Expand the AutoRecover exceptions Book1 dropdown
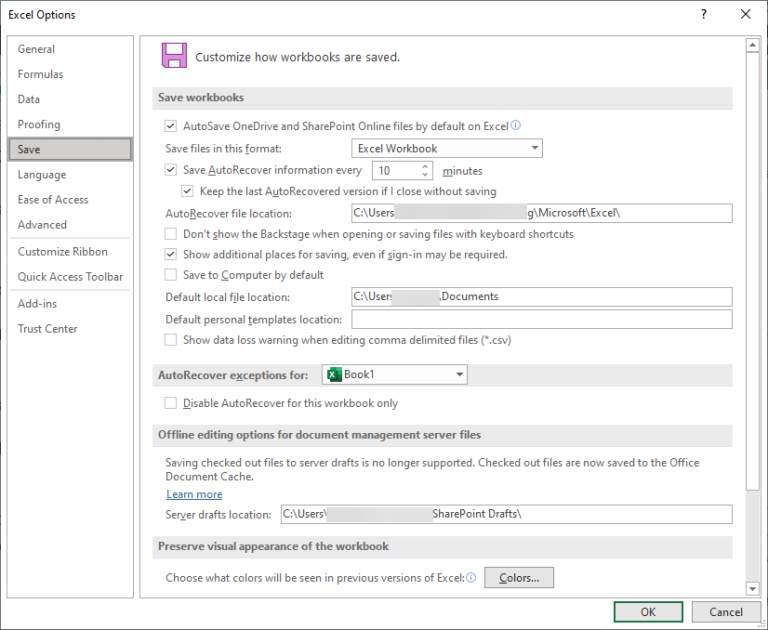This screenshot has height=630, width=768. click(459, 375)
